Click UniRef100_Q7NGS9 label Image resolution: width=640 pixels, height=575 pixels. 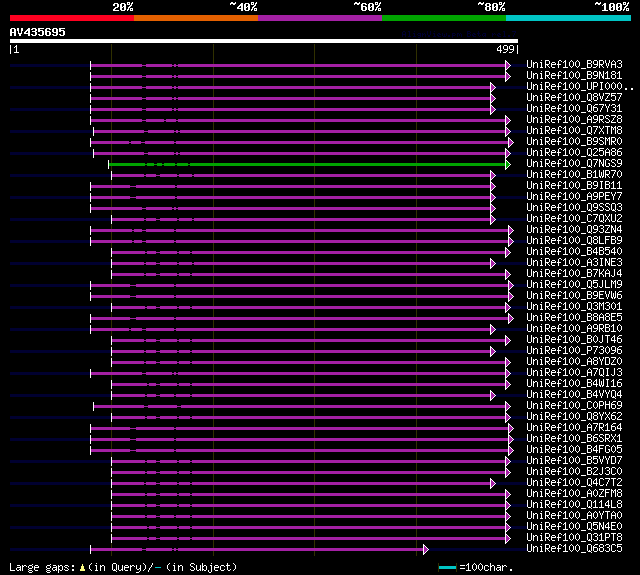tap(574, 164)
